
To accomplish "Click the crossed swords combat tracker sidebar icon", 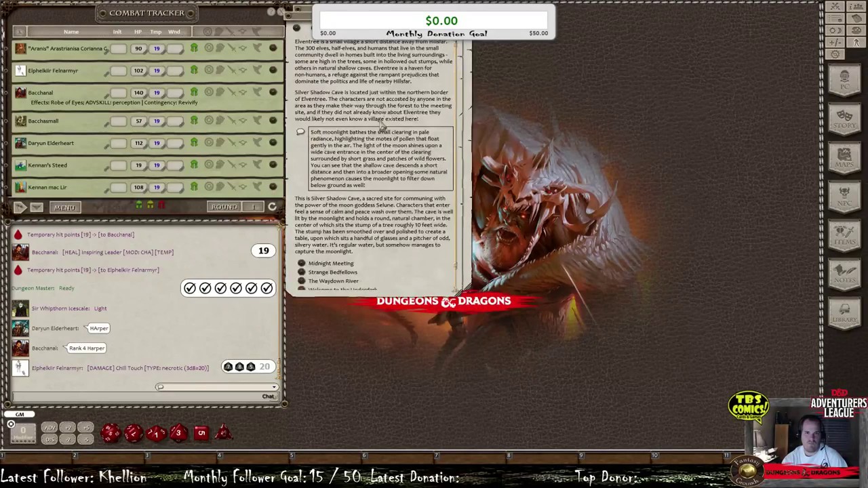I will click(x=835, y=7).
